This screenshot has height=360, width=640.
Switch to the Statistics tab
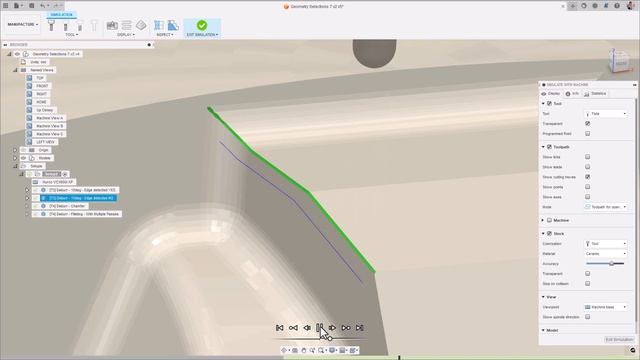pos(595,94)
